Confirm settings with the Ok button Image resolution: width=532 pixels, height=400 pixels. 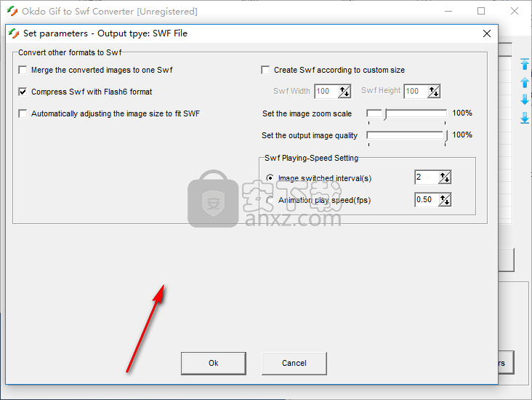(x=214, y=364)
